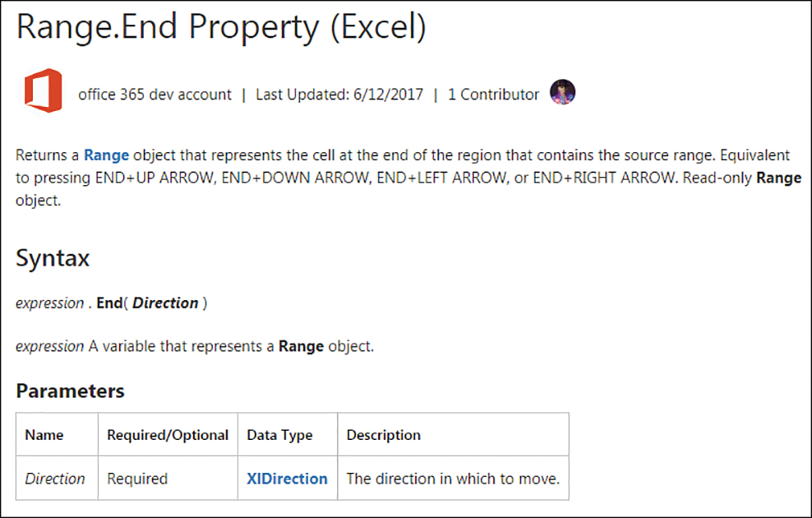This screenshot has height=518, width=812.
Task: Click the Required value cell
Action: (x=137, y=478)
